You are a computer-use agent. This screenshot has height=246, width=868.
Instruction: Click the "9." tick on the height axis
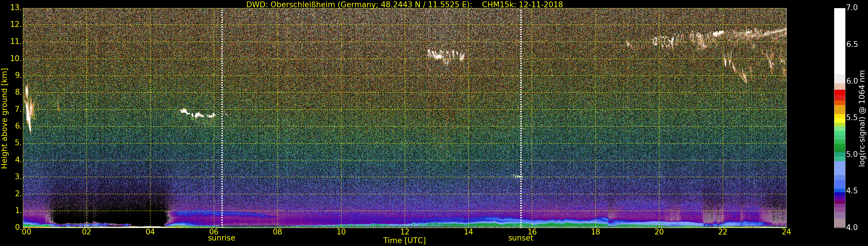click(18, 76)
